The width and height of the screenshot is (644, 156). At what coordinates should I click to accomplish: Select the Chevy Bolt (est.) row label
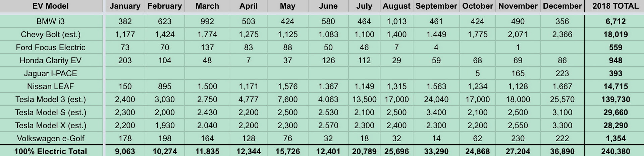51,34
